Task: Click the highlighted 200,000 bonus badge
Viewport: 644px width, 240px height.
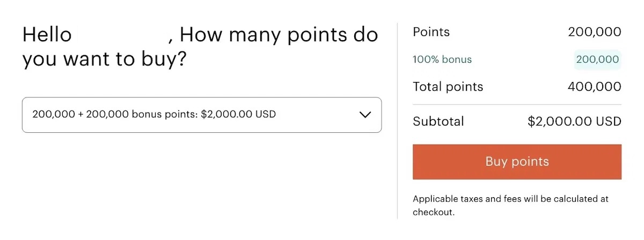Action: (x=597, y=59)
